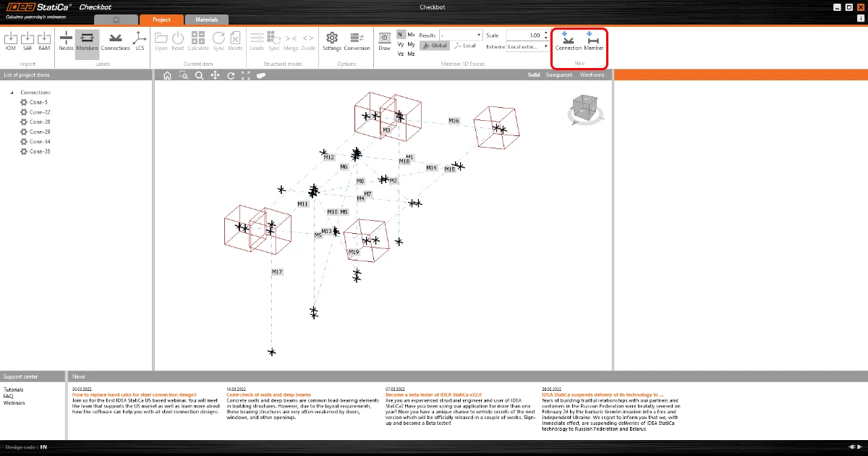Decrease Scale with down stepper arrow
The image size is (868, 456).
tap(546, 38)
